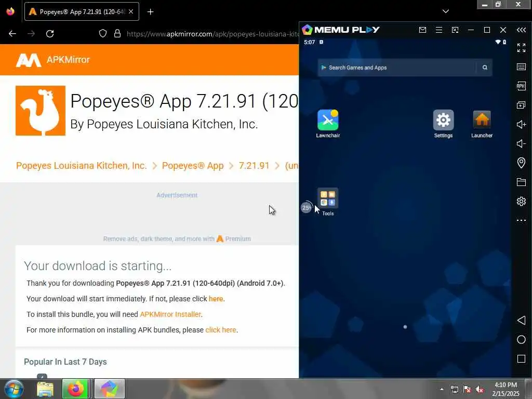Open MEmu mail messages icon
This screenshot has height=399, width=532.
click(x=422, y=30)
